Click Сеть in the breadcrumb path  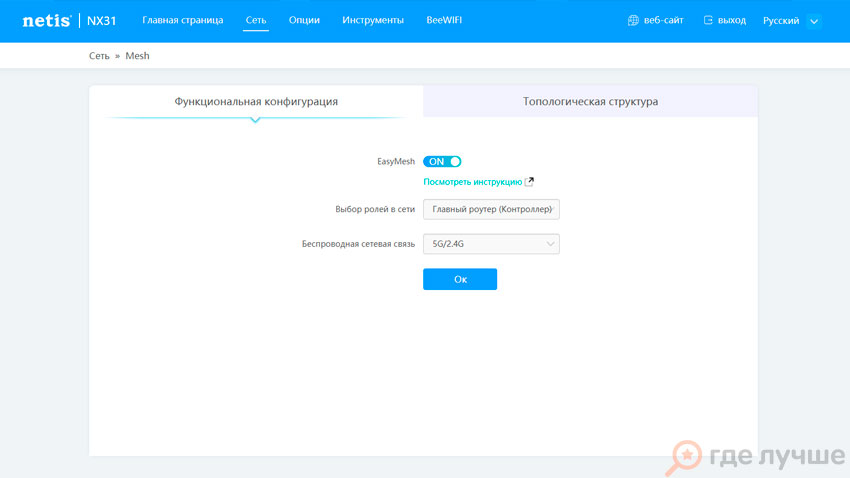[99, 56]
